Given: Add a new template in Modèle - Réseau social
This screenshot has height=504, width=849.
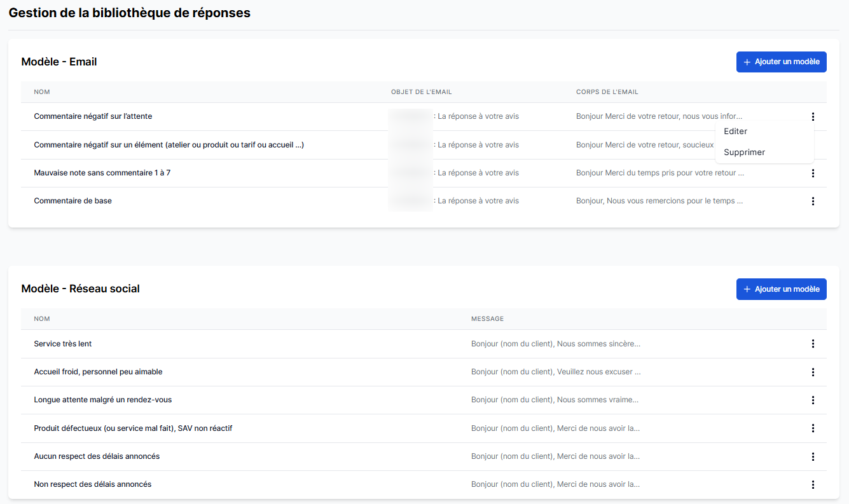Looking at the screenshot, I should (x=781, y=289).
